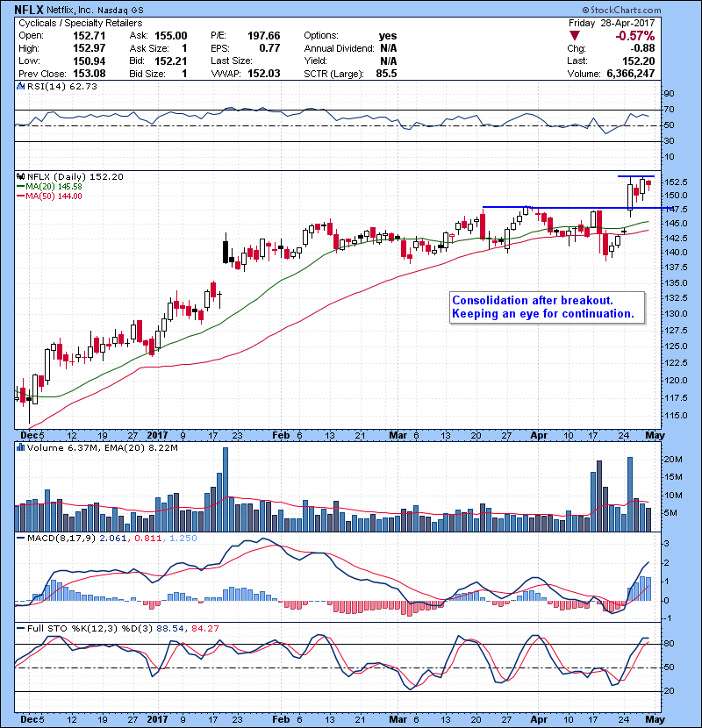Click the 80 level label on stochastic axis
Image resolution: width=702 pixels, height=728 pixels.
(x=669, y=644)
